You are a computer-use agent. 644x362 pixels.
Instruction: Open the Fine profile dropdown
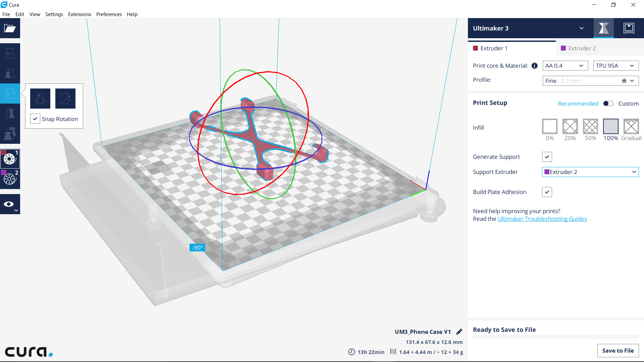[x=590, y=81]
